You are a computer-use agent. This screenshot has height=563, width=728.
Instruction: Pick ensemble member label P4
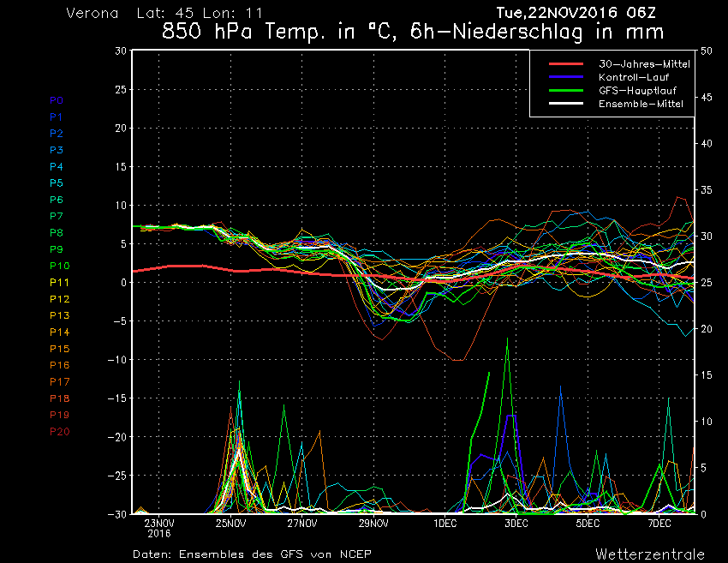(x=57, y=166)
